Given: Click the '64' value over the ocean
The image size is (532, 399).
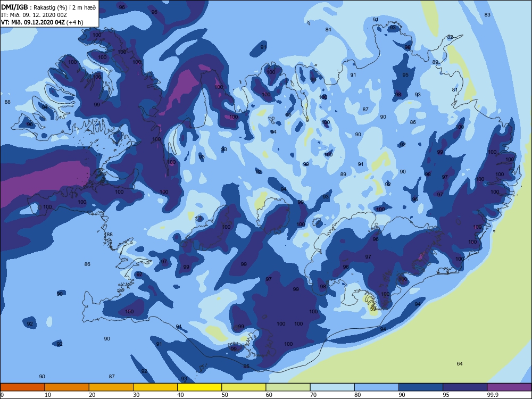Looking at the screenshot, I should click(460, 364).
